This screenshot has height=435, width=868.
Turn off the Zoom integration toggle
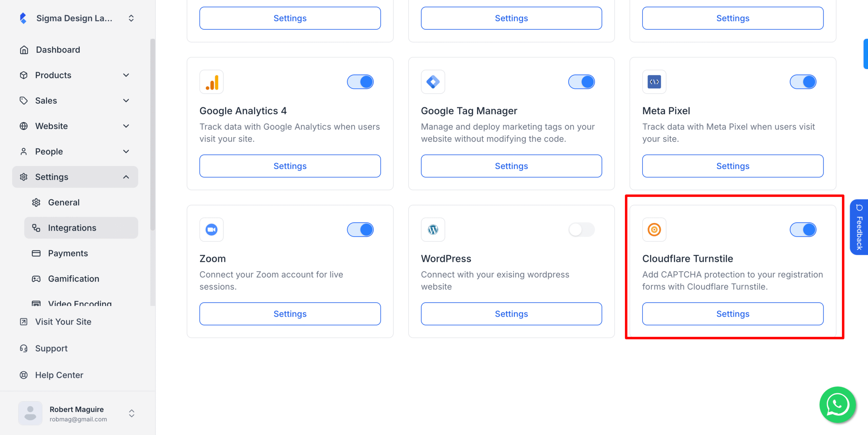[360, 230]
